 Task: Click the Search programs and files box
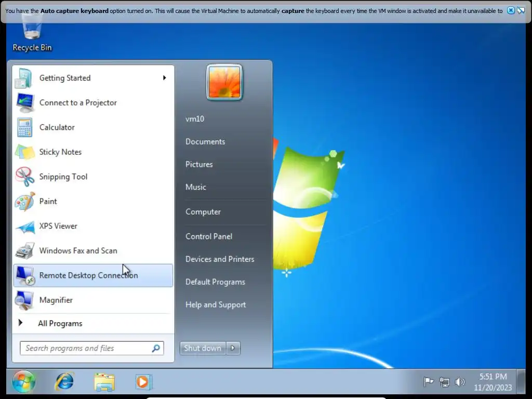[92, 348]
